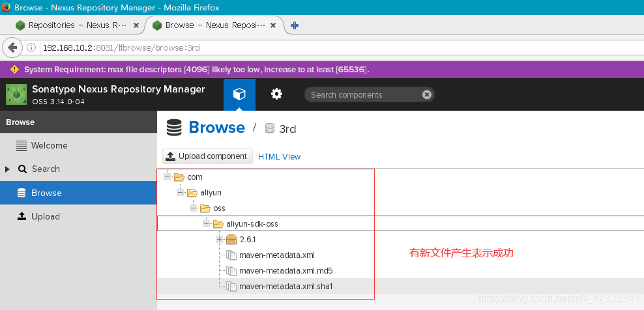Open the Browse cube icon in header

pos(239,94)
